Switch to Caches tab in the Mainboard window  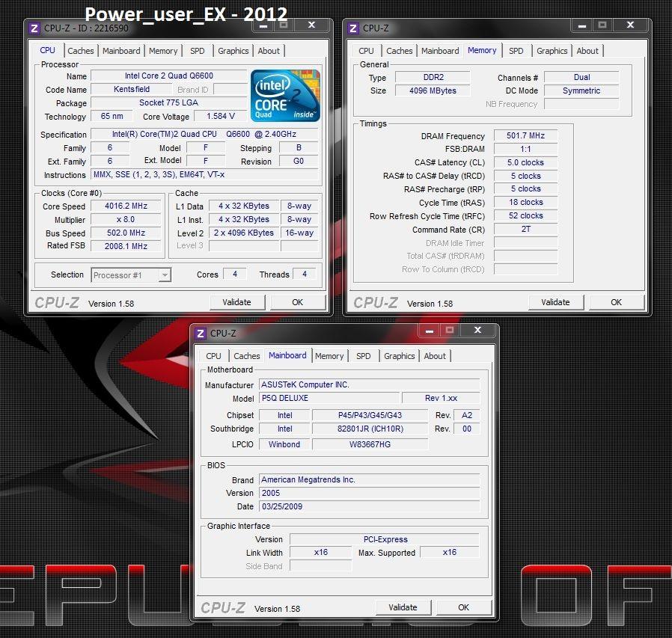coord(247,355)
